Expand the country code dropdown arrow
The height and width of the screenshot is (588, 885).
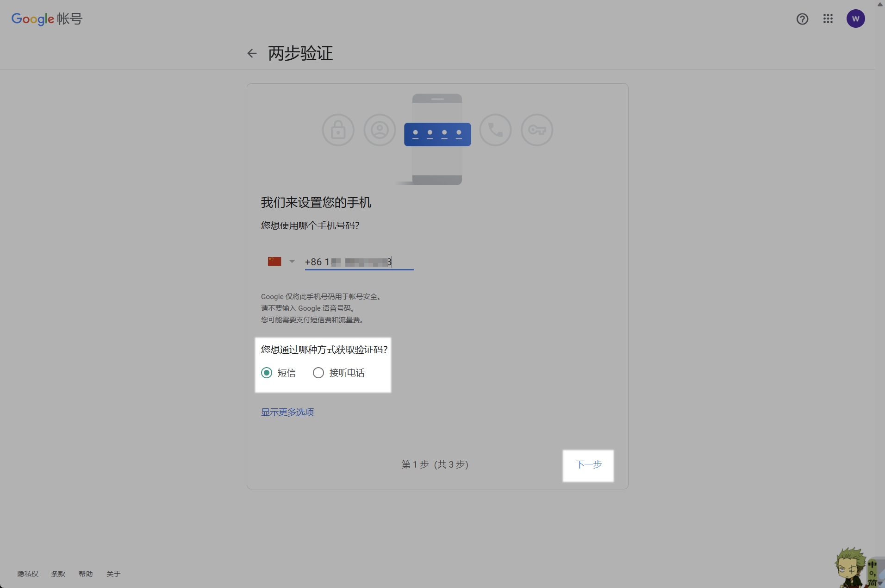pyautogui.click(x=292, y=262)
